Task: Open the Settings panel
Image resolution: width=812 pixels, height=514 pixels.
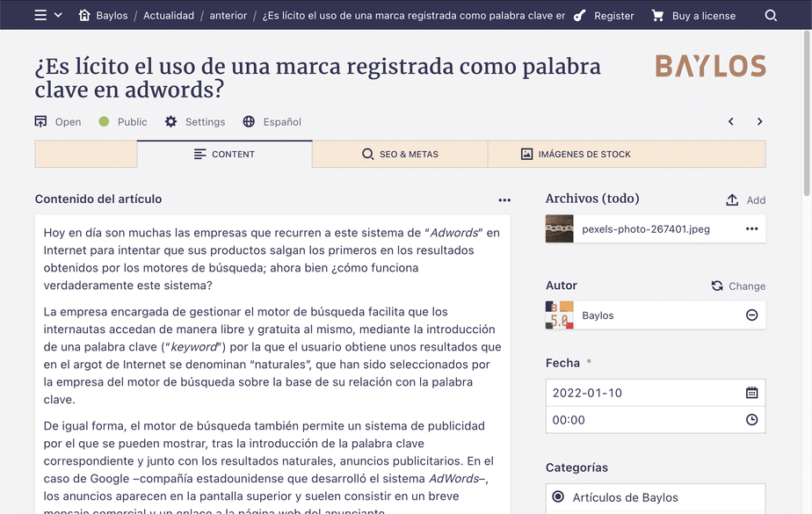Action: [195, 122]
